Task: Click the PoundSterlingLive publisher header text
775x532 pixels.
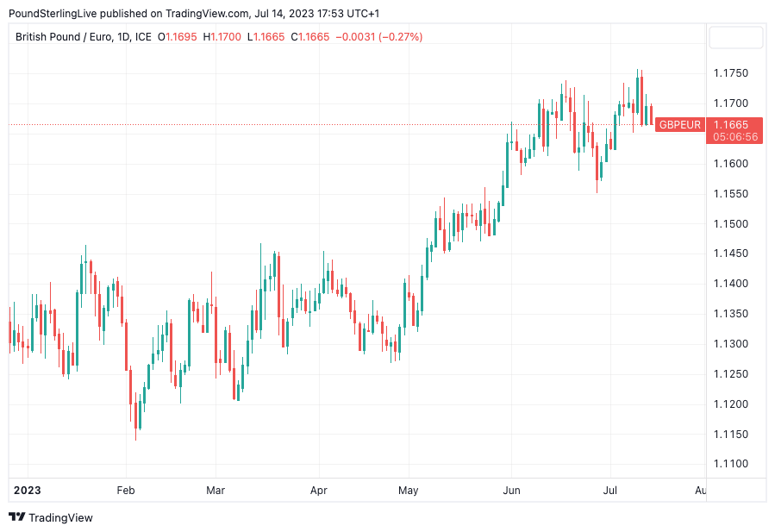Action: [193, 14]
